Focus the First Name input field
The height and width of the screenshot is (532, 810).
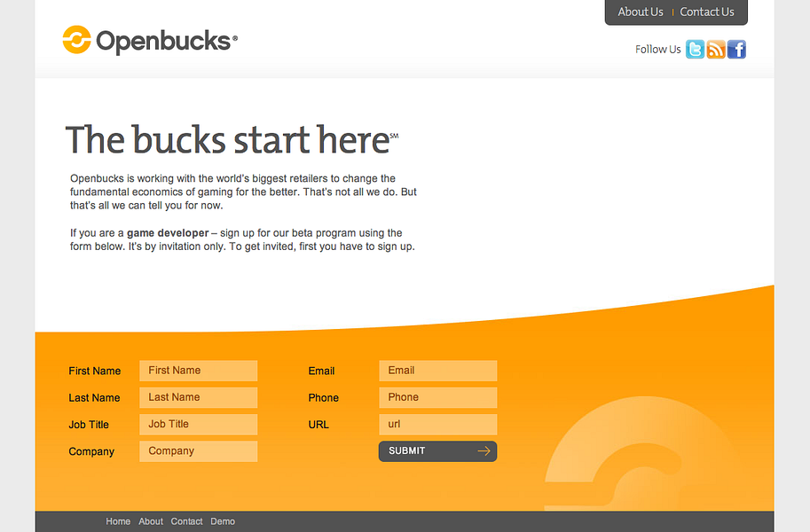click(x=199, y=371)
